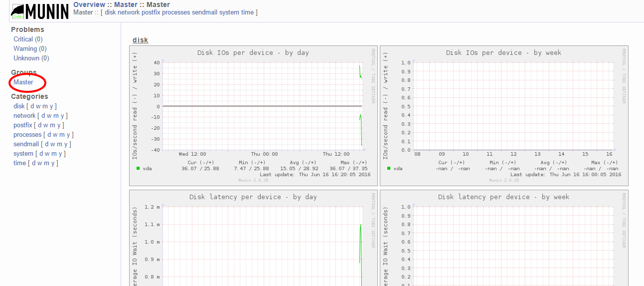This screenshot has width=644, height=286.
Task: Open Disk IOs per device by week graph
Action: click(x=504, y=116)
